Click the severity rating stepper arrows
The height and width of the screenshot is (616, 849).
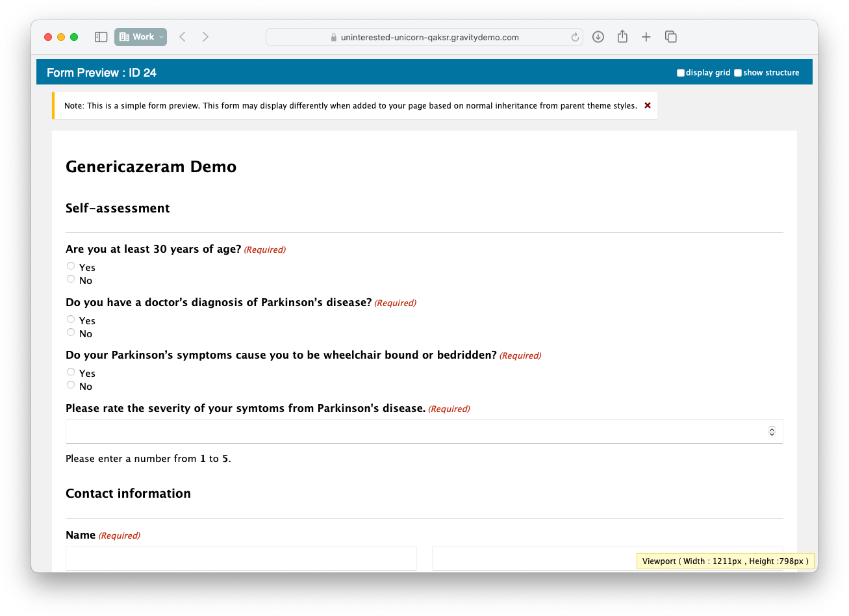point(772,431)
